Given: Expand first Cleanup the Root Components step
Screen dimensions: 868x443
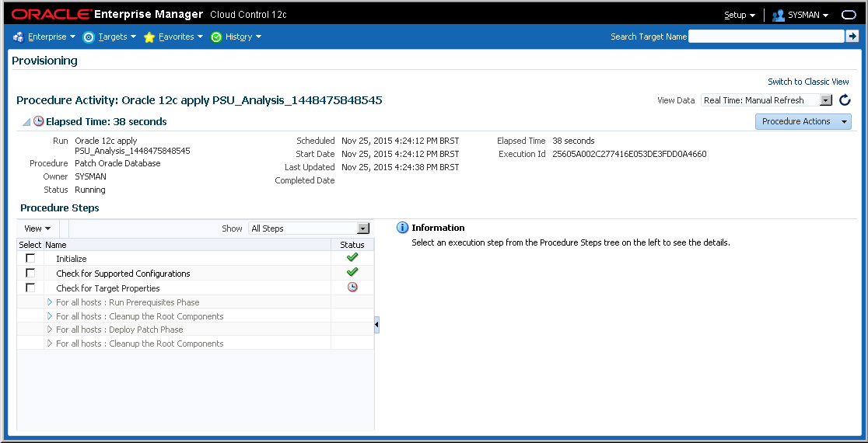Looking at the screenshot, I should (50, 316).
